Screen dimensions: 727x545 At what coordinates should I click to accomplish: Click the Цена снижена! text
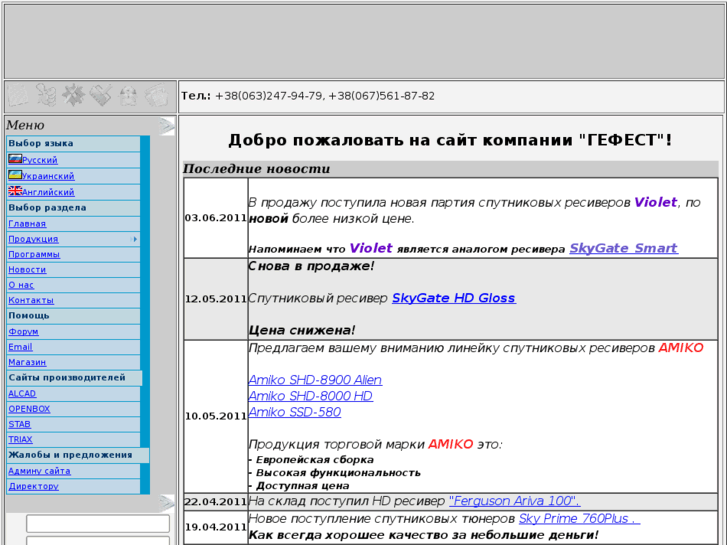tap(302, 330)
